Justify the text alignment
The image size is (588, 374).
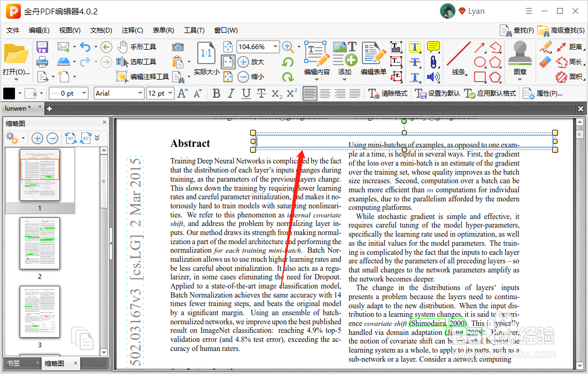tap(355, 93)
